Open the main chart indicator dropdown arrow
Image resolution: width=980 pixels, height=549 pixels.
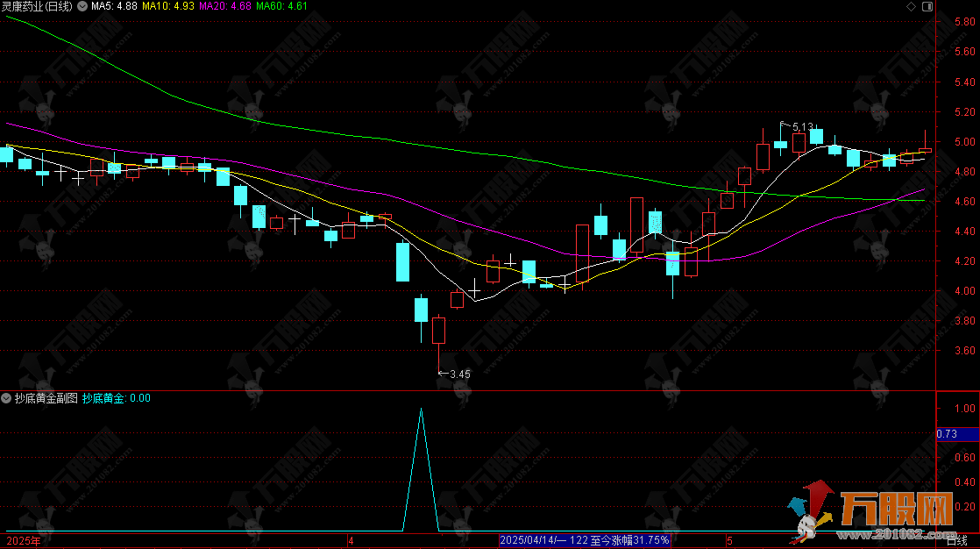[82, 6]
